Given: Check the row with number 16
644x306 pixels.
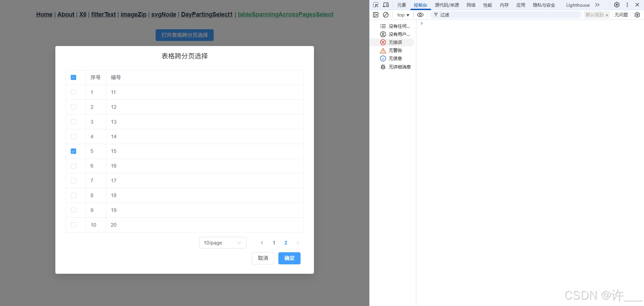Looking at the screenshot, I should (73, 166).
